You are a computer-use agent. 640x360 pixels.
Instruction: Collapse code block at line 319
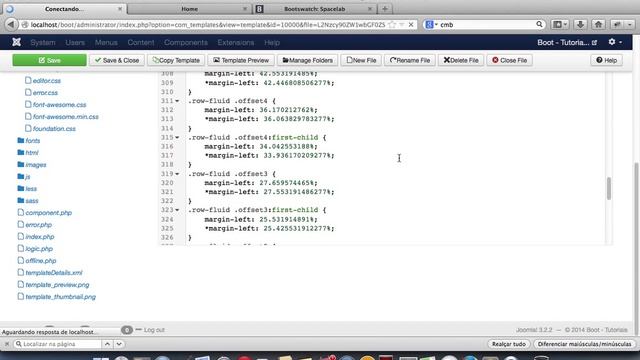click(177, 174)
